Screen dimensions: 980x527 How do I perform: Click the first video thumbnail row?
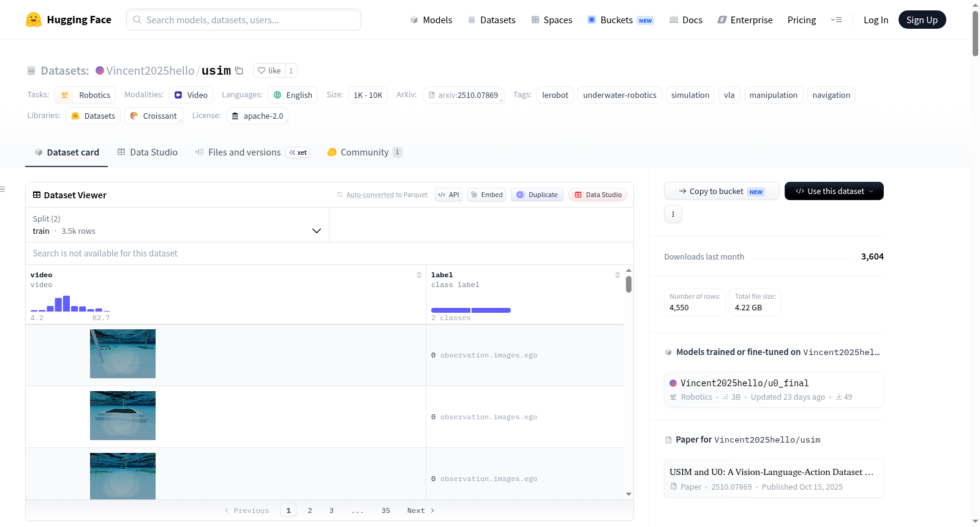pyautogui.click(x=123, y=354)
